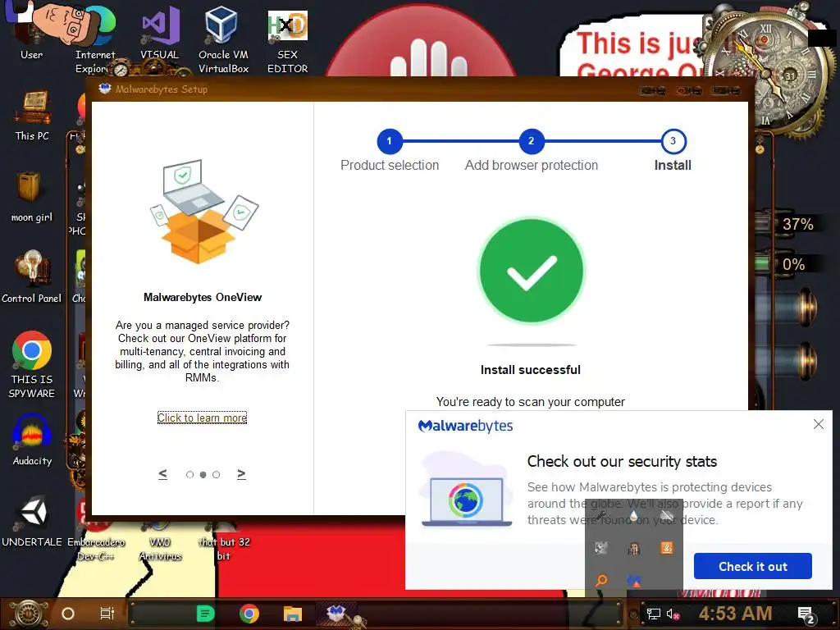Click the steampunk Start button on the taskbar

click(29, 614)
